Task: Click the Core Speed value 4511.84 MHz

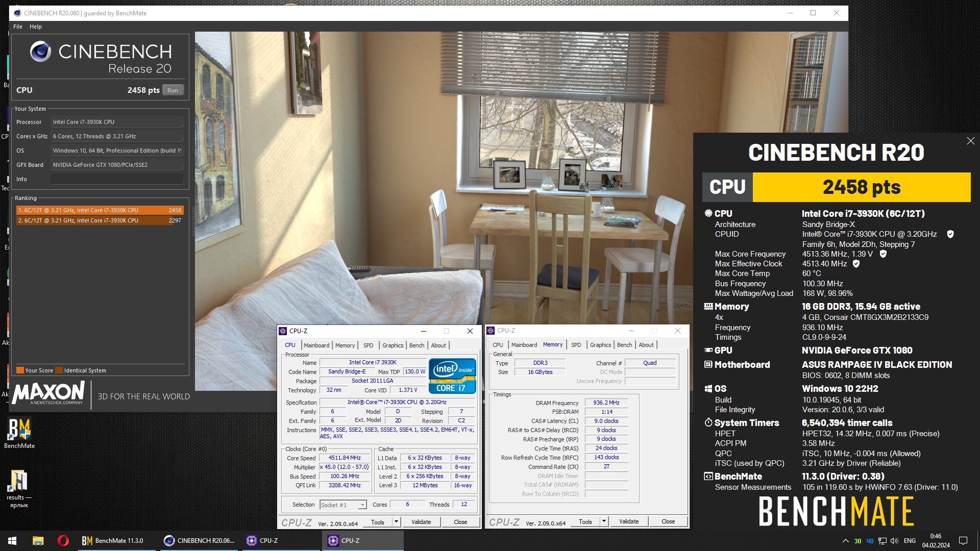Action: (345, 458)
